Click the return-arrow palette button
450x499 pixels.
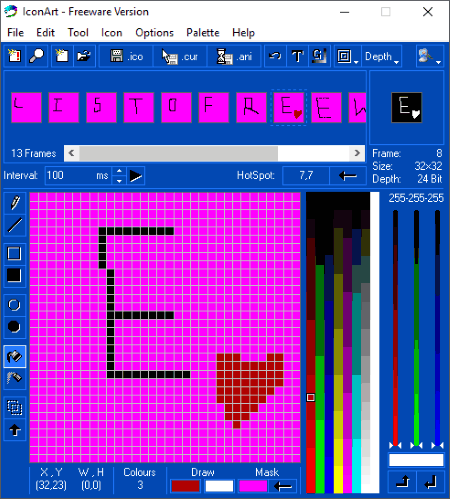click(x=430, y=481)
